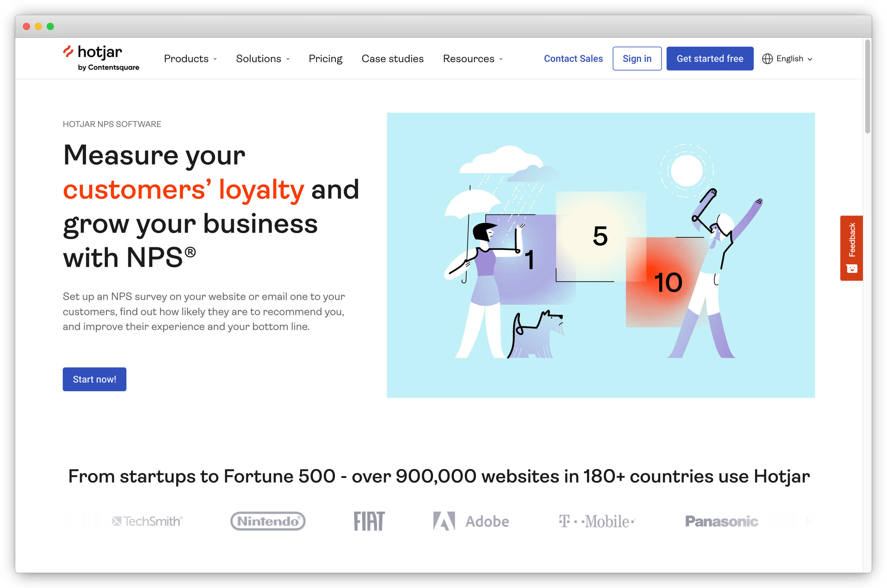
Task: Navigate to Pricing menu item
Action: pyautogui.click(x=325, y=58)
